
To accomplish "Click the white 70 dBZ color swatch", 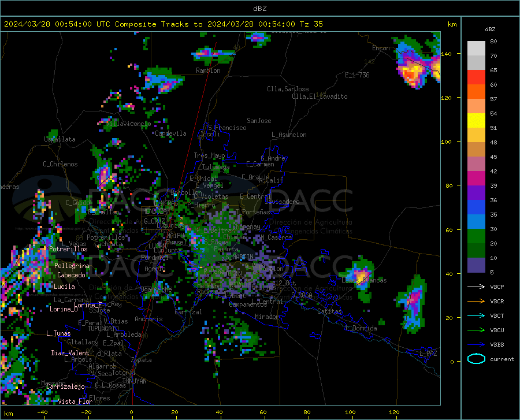I will click(476, 49).
